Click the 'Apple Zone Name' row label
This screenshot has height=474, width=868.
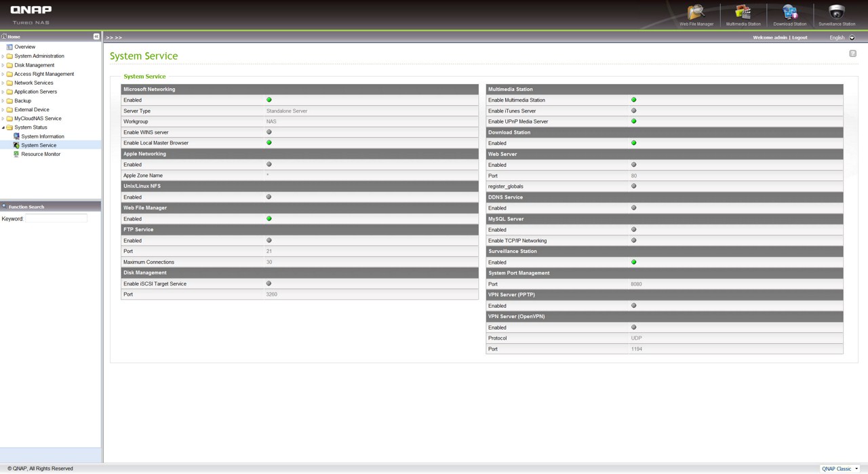143,175
